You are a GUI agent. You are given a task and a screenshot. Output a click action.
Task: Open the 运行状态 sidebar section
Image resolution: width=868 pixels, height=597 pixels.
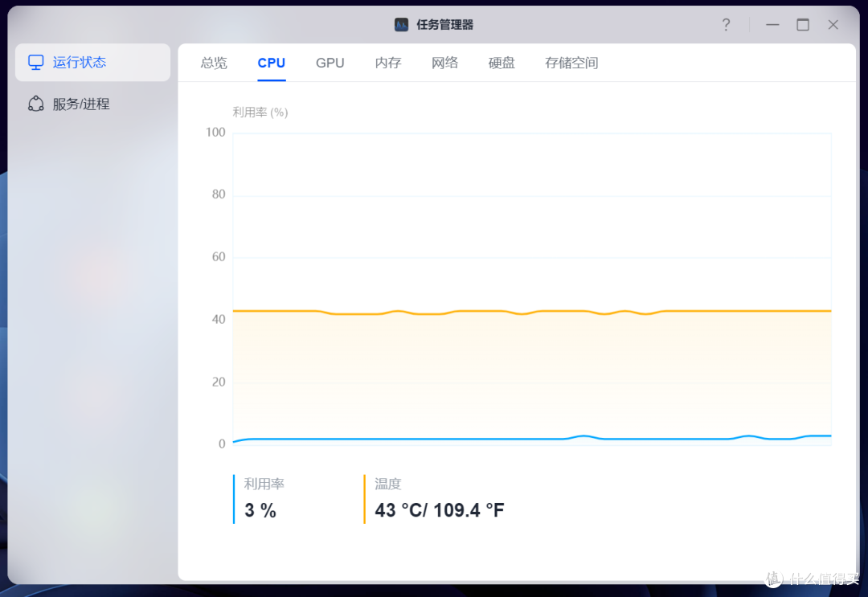click(92, 63)
